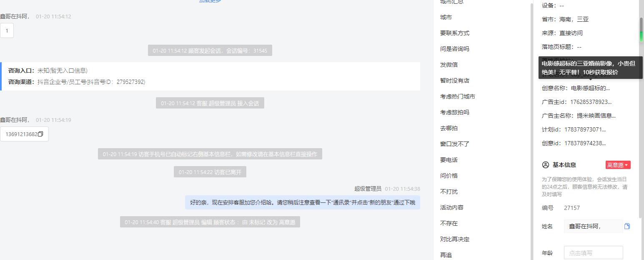The width and height of the screenshot is (644, 260).
Task: Pick the 暂时没有店 quick reply
Action: 455,81
